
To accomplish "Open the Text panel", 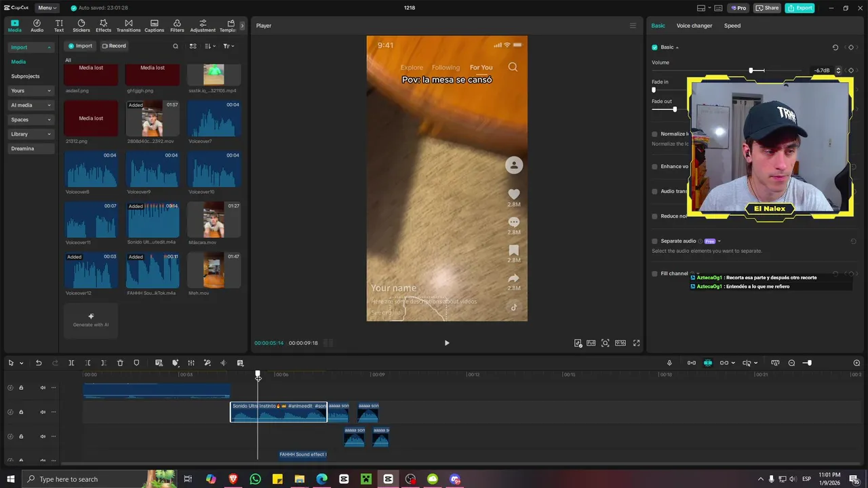I will 59,26.
